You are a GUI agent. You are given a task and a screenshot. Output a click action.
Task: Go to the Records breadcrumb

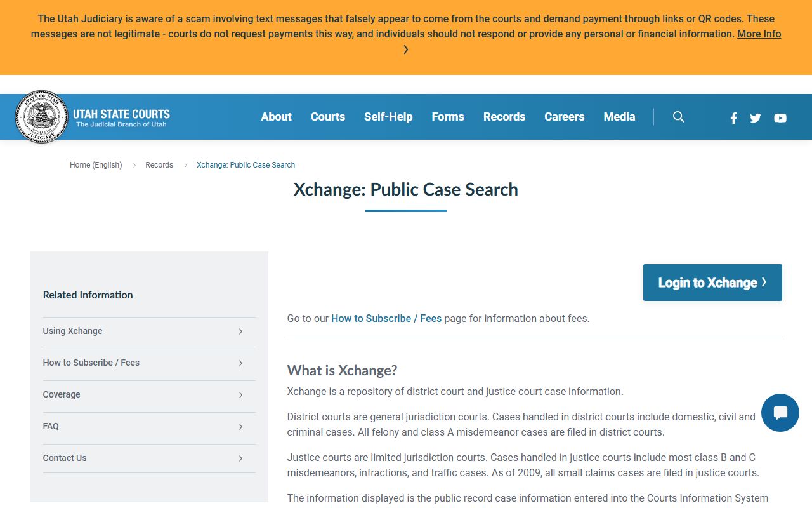(159, 165)
